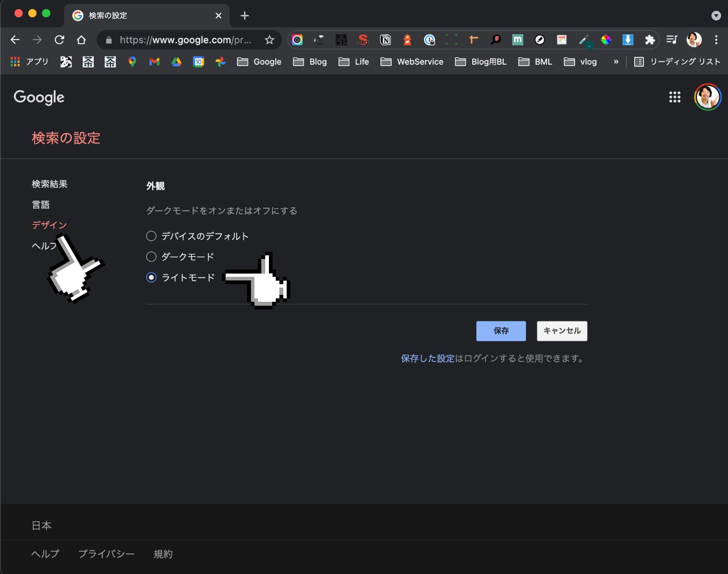Open the Google account avatar on page
The width and height of the screenshot is (728, 574).
[708, 97]
